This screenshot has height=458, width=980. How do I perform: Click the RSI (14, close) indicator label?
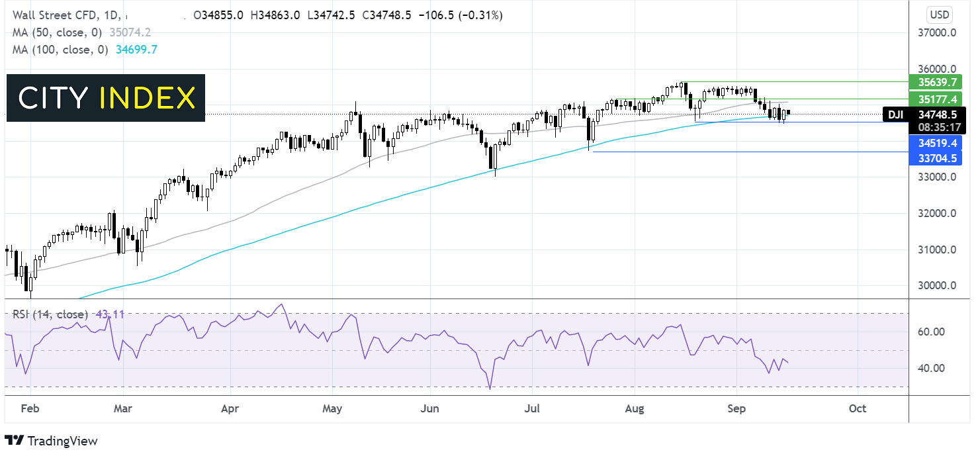[x=50, y=314]
